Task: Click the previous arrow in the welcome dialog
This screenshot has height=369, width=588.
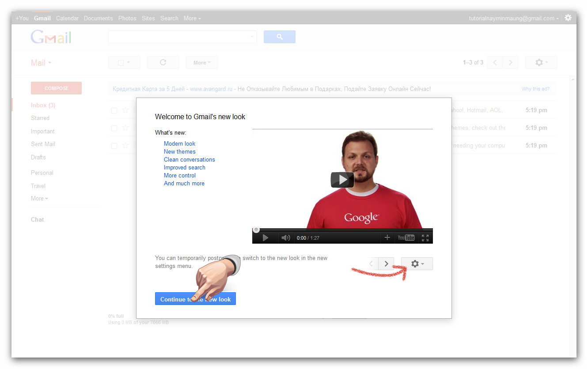Action: tap(371, 264)
